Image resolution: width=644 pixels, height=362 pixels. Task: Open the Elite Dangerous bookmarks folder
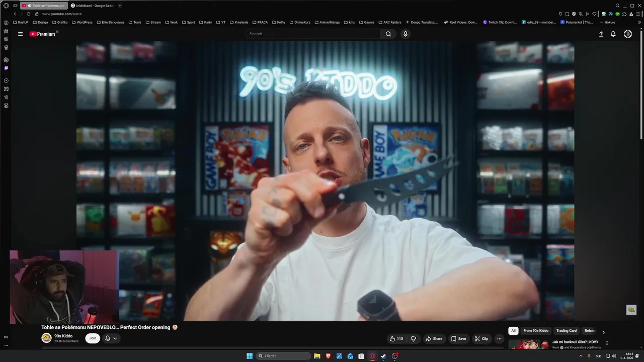110,22
